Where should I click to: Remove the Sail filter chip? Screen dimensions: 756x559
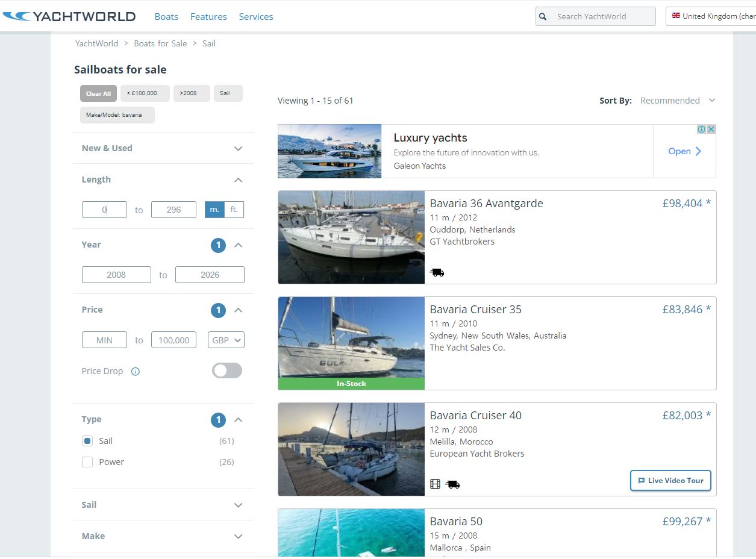228,93
